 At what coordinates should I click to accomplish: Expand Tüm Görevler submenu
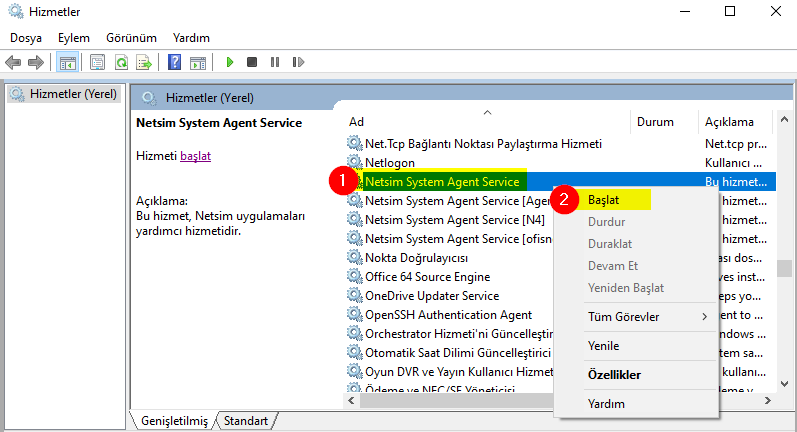click(x=635, y=317)
